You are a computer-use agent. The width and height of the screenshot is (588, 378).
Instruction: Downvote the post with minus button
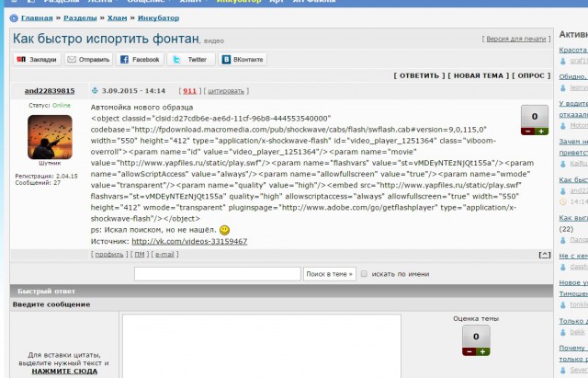527,132
